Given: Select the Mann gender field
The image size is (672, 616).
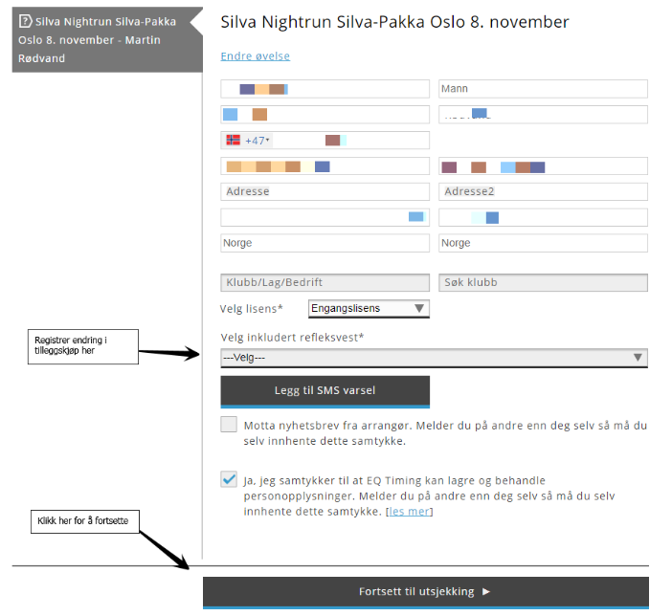Looking at the screenshot, I should [543, 89].
